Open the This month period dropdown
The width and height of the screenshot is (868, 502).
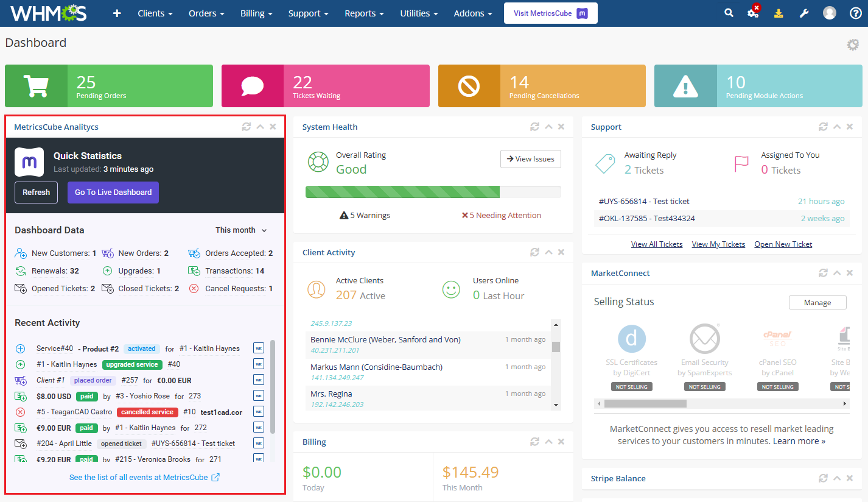click(x=241, y=230)
